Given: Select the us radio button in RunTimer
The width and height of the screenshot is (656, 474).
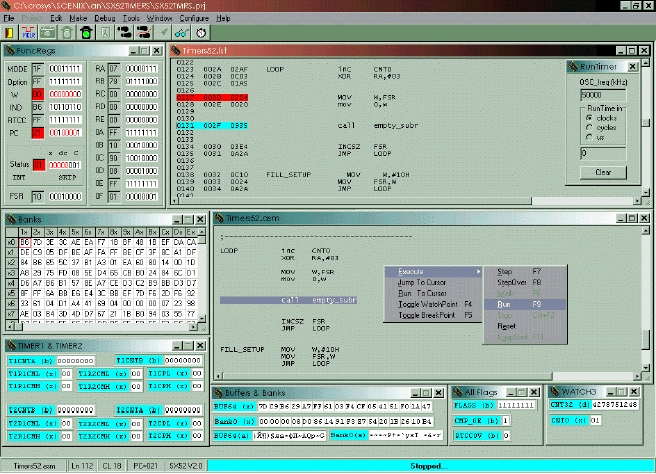Looking at the screenshot, I should [x=589, y=137].
